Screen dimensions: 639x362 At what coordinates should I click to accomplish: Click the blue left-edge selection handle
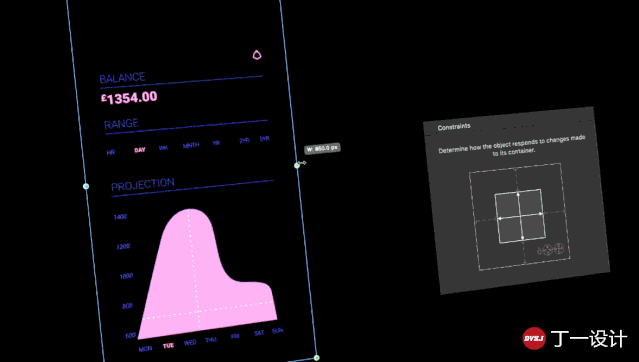coord(86,186)
